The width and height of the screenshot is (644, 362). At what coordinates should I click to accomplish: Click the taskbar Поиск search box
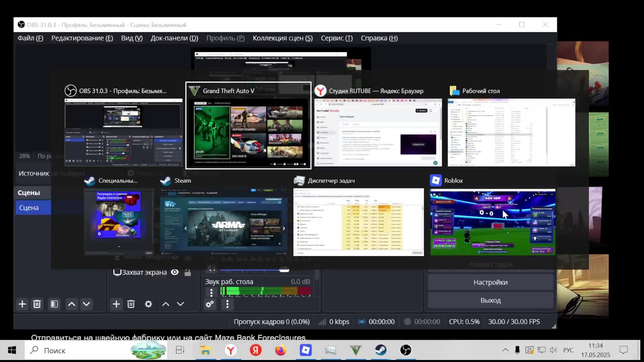point(96,350)
